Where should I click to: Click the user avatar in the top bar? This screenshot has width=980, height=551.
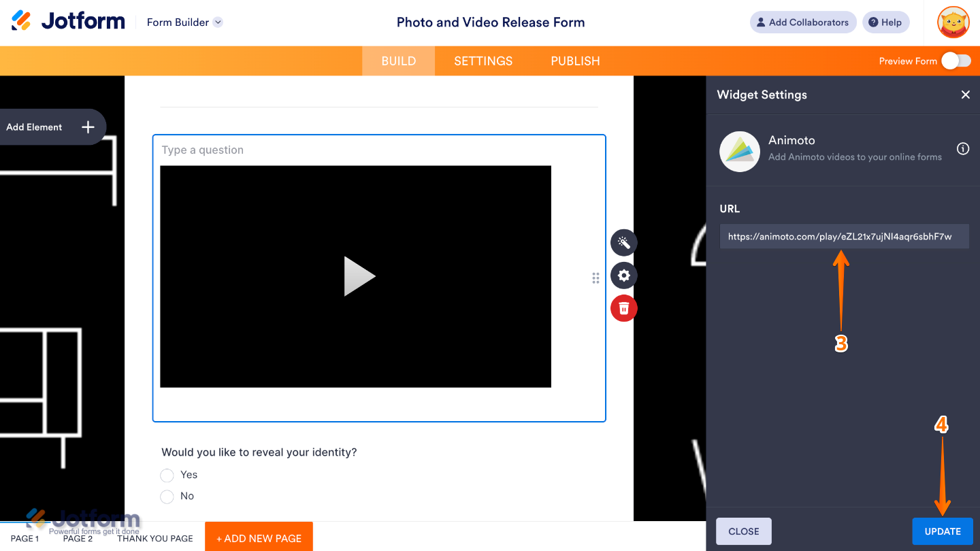(953, 22)
